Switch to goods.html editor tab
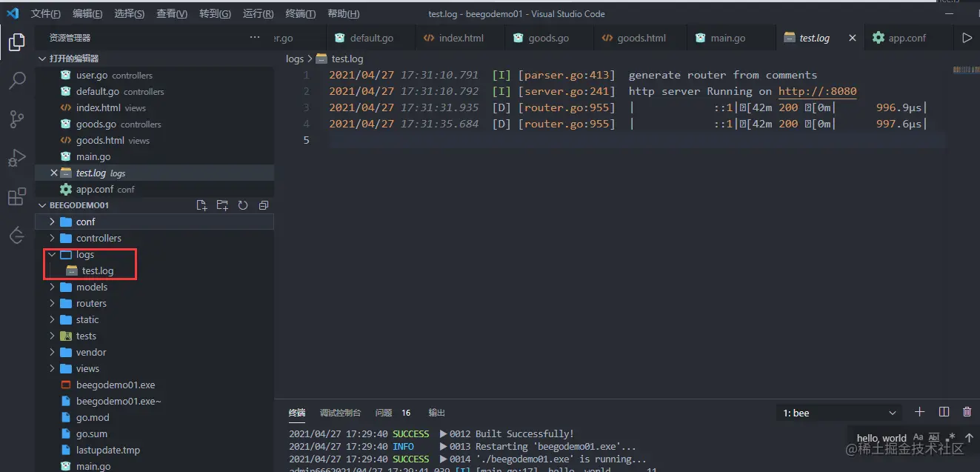This screenshot has height=472, width=980. [x=640, y=38]
